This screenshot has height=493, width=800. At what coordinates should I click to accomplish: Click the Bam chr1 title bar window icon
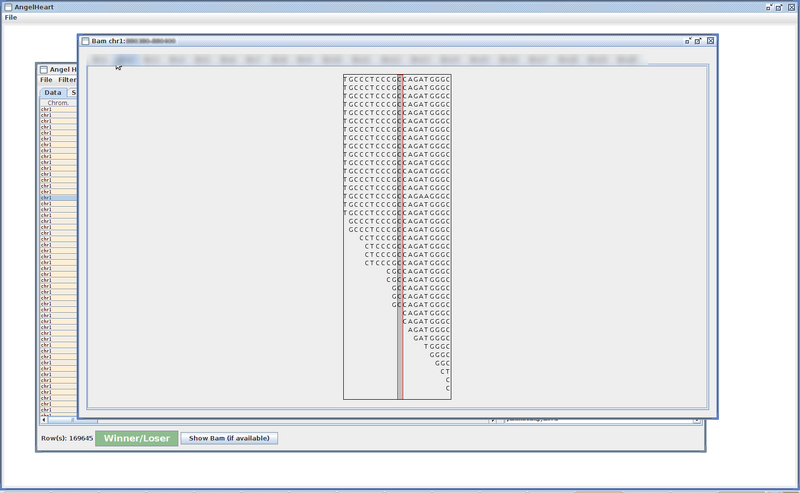point(85,41)
